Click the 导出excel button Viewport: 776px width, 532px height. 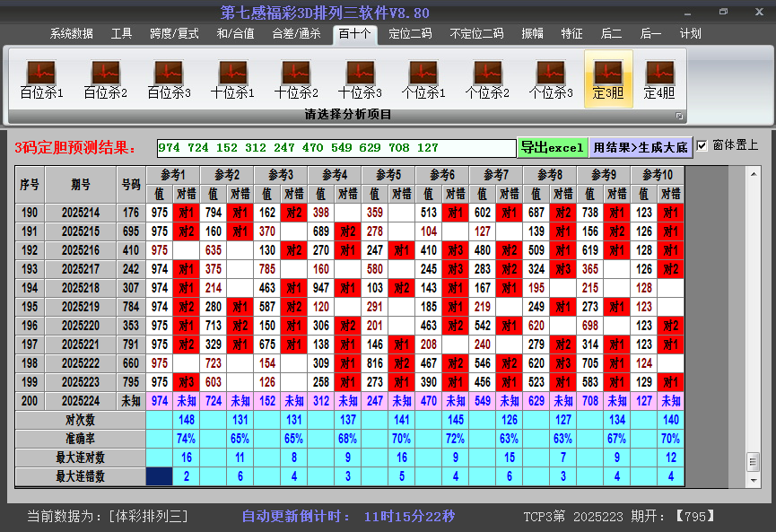tap(552, 147)
